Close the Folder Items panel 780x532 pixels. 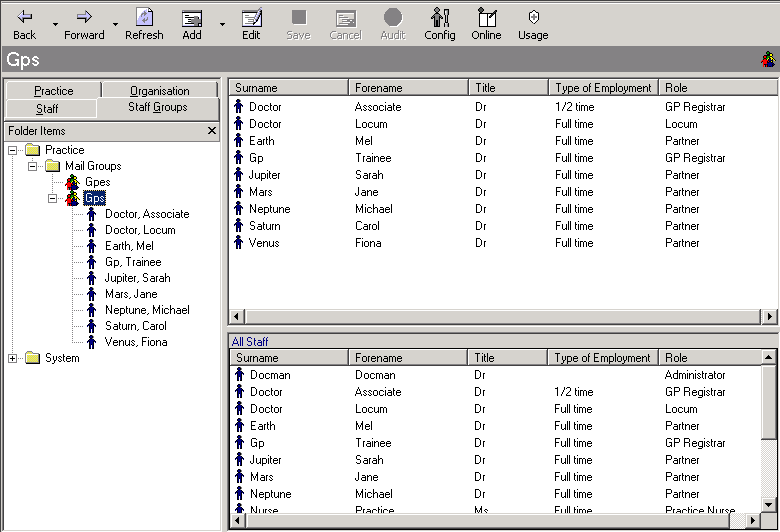click(211, 131)
